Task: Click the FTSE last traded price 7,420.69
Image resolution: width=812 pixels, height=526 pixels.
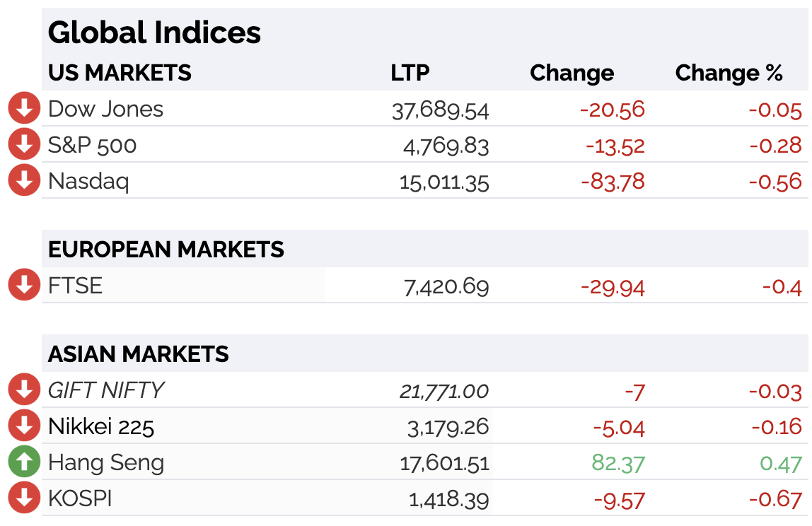Action: click(446, 287)
